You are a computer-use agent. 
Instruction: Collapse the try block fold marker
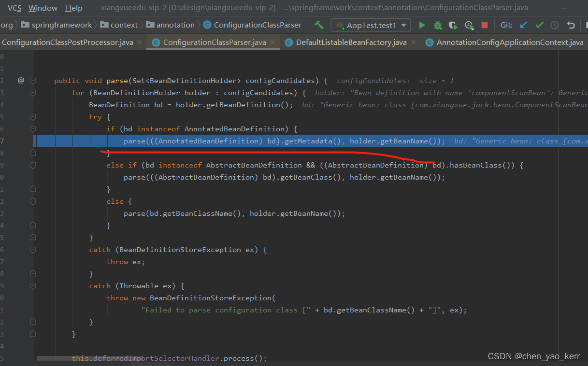coord(33,117)
